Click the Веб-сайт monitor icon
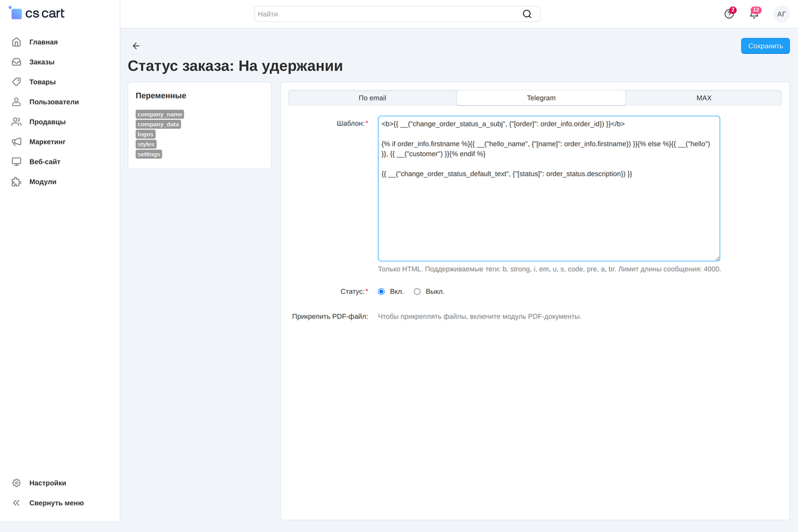The height and width of the screenshot is (532, 798). point(17,162)
